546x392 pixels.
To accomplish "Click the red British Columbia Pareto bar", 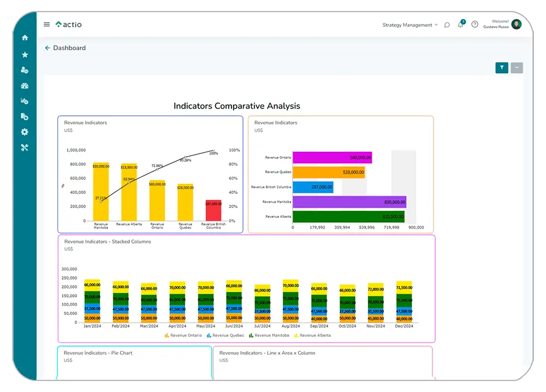I will (213, 210).
